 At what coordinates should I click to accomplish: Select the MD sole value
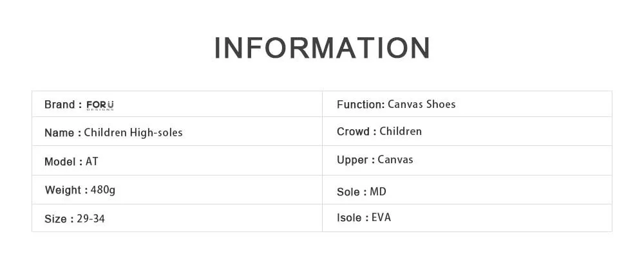tap(378, 192)
